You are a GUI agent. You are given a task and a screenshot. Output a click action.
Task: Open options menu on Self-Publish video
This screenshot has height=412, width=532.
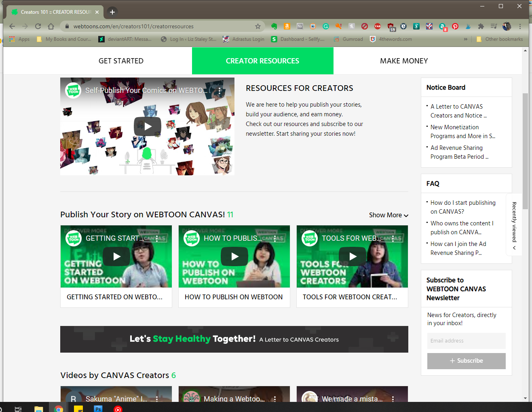pyautogui.click(x=220, y=91)
